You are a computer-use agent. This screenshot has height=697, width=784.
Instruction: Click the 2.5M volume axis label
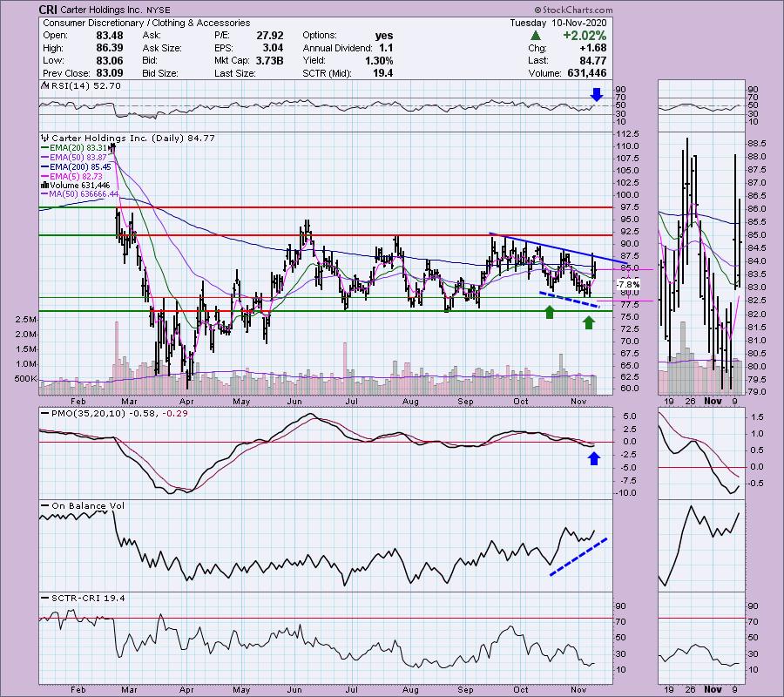pyautogui.click(x=26, y=320)
